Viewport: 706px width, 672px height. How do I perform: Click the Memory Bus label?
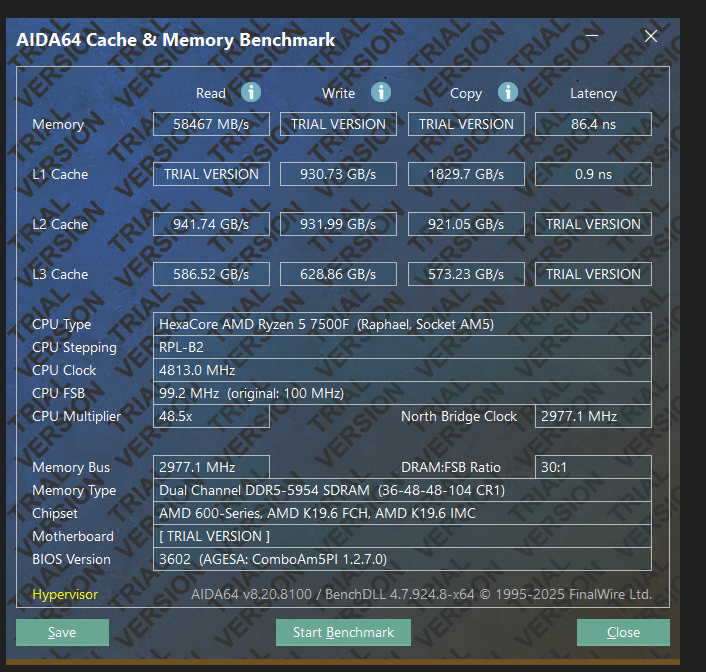click(x=71, y=467)
